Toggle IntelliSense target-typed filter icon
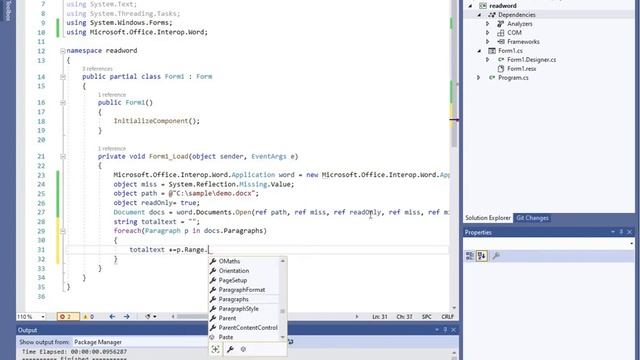Viewport: 640px width, 360px height. [216, 349]
